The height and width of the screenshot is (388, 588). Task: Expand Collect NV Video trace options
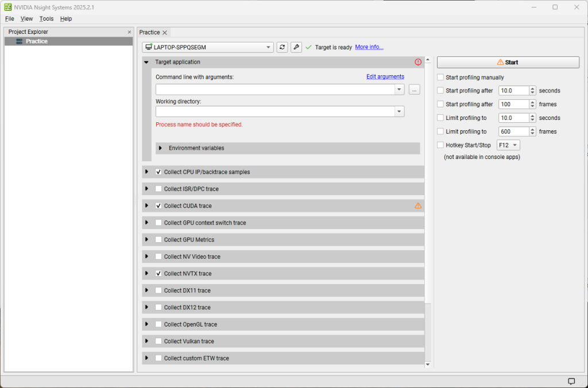[x=146, y=257]
